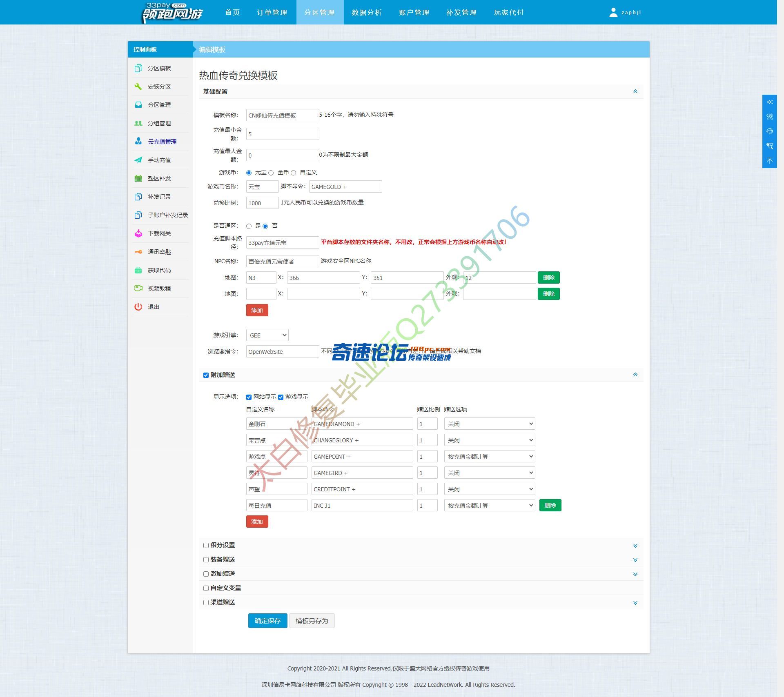784x697 pixels.
Task: Uncheck the 附加赠送 checkbox
Action: point(206,375)
